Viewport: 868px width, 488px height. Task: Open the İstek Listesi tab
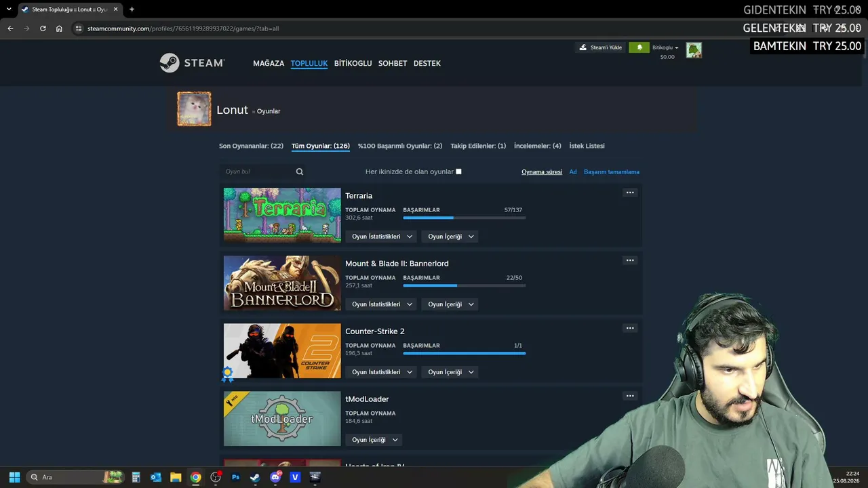coord(587,146)
